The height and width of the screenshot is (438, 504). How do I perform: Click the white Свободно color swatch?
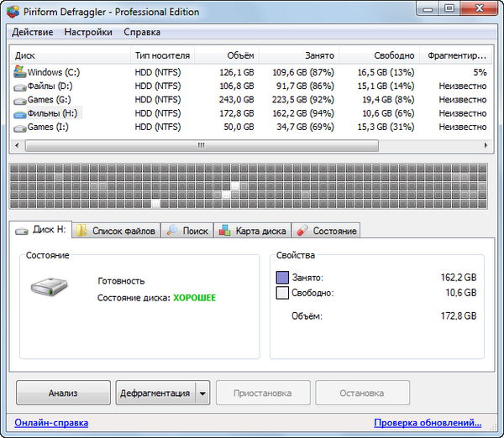coord(282,293)
